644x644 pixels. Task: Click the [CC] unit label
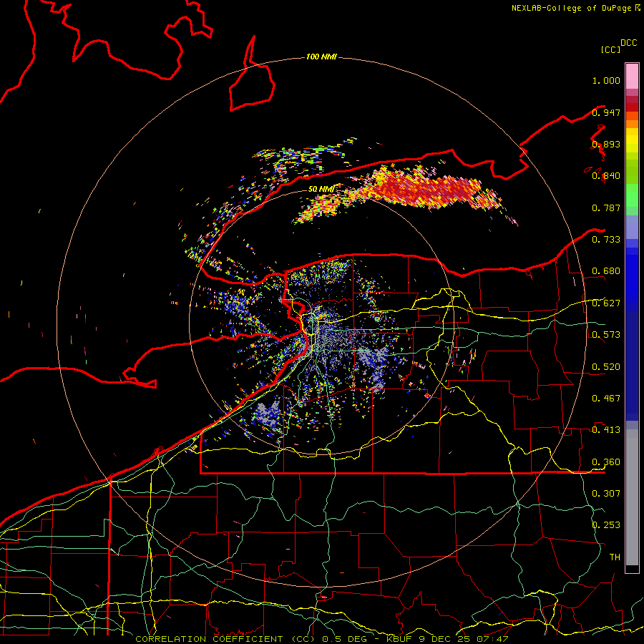pyautogui.click(x=610, y=49)
